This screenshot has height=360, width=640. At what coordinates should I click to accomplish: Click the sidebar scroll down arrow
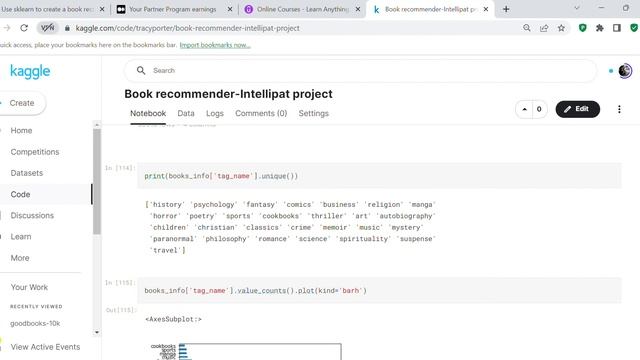coord(97,332)
